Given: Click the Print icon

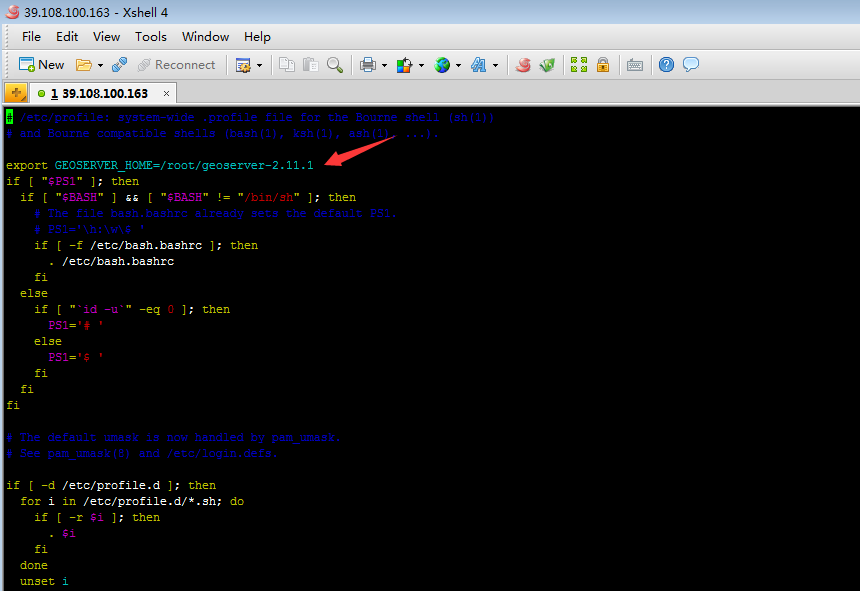Looking at the screenshot, I should click(x=367, y=65).
